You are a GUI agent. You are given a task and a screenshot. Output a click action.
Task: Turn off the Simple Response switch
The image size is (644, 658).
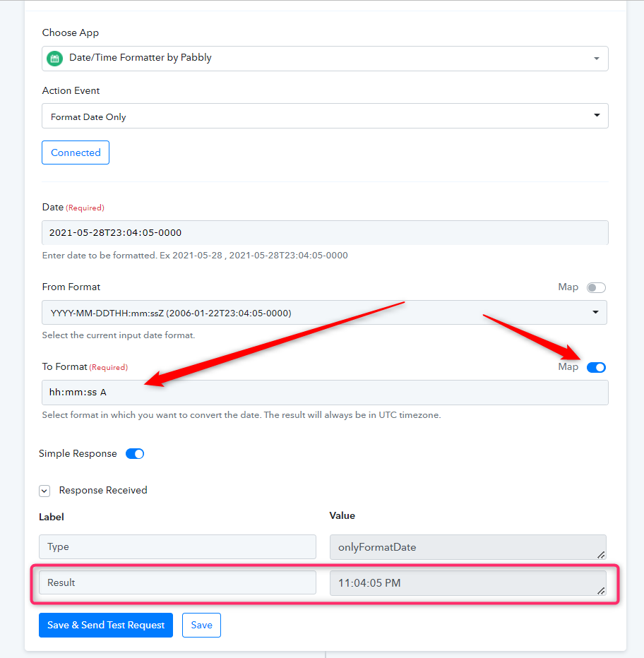pyautogui.click(x=135, y=454)
